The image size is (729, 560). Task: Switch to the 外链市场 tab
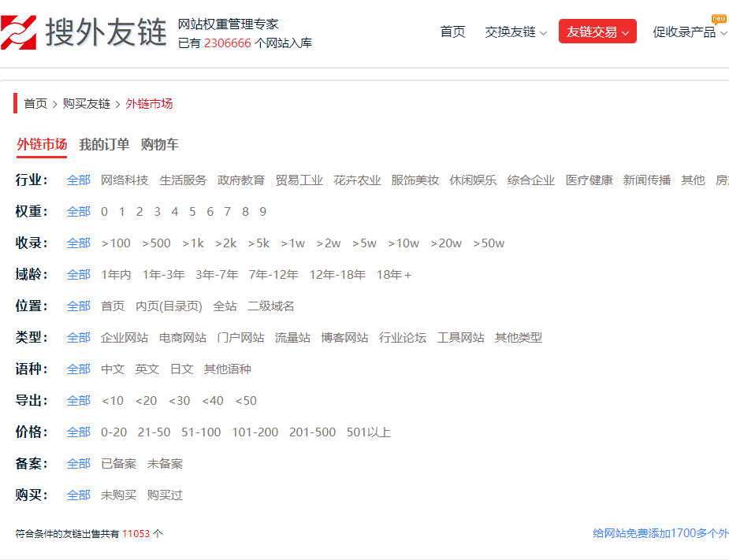tap(42, 144)
